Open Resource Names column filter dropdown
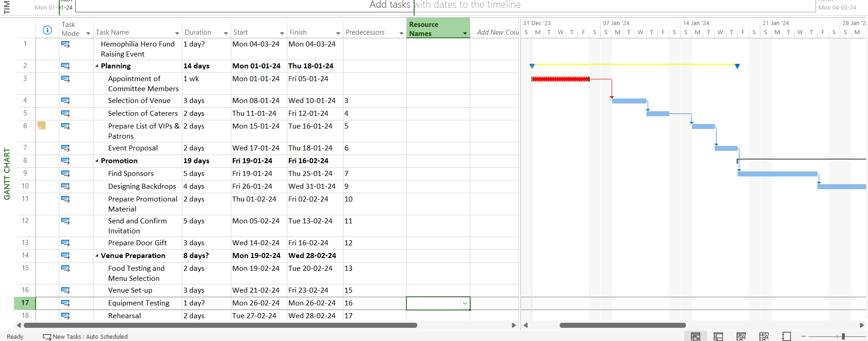 tap(465, 33)
